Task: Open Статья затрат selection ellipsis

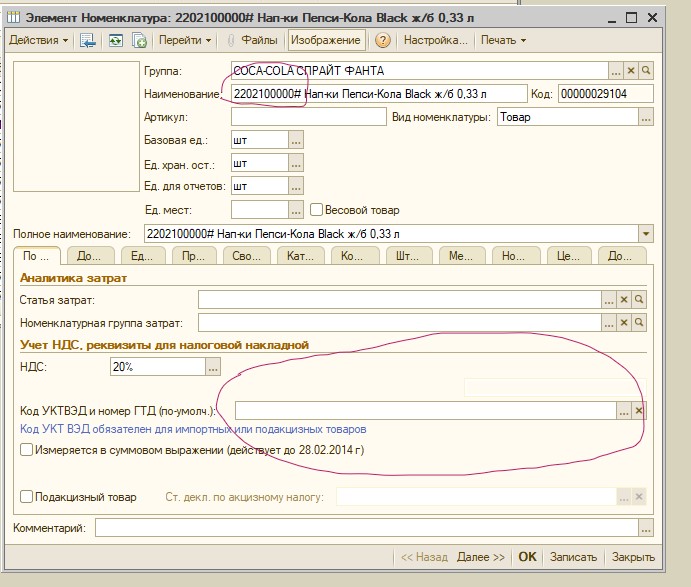Action: coord(609,300)
